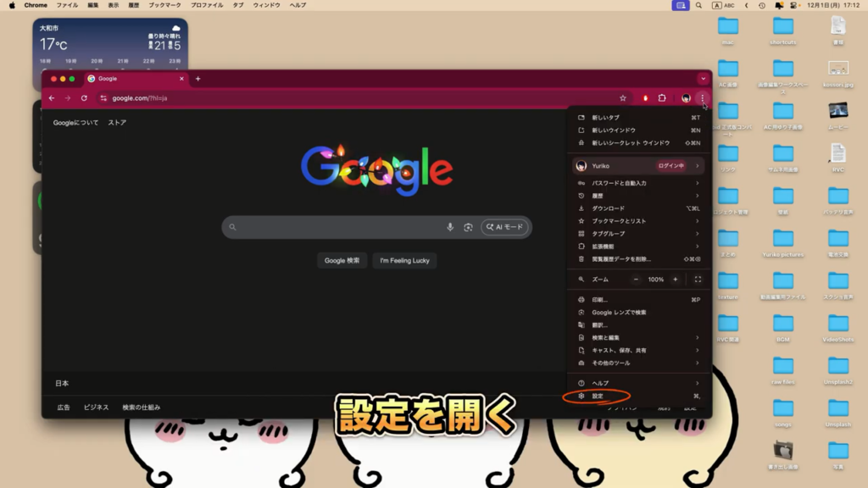
Task: Decrease zoom with the minus button
Action: coord(636,280)
